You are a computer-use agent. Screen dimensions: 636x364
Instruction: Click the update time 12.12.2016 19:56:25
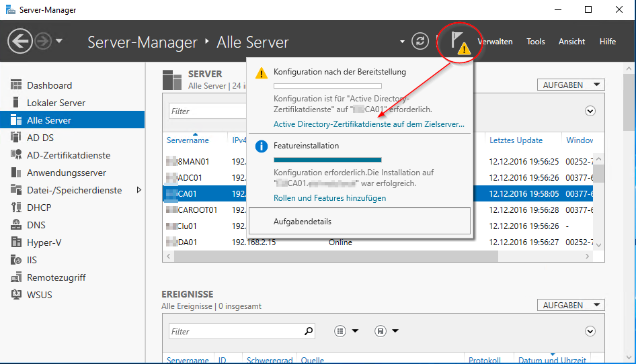(524, 161)
